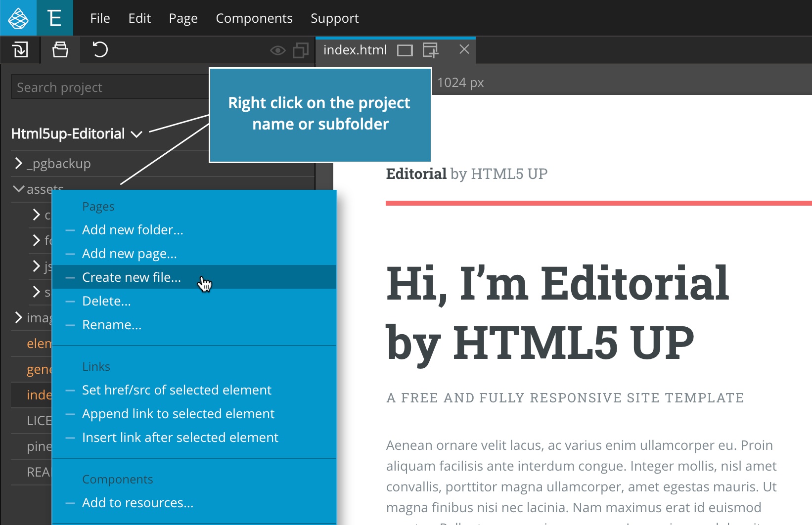
Task: Select the REA file in project tree
Action: click(39, 472)
